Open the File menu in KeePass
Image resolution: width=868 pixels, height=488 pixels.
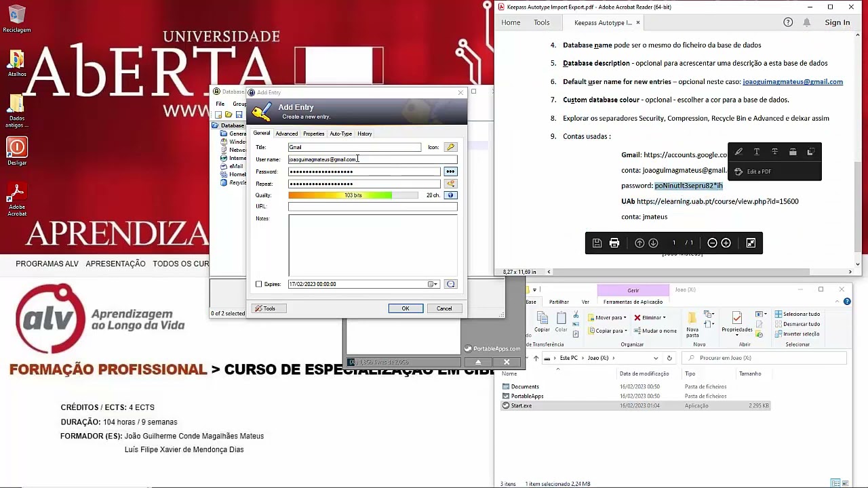tap(220, 104)
